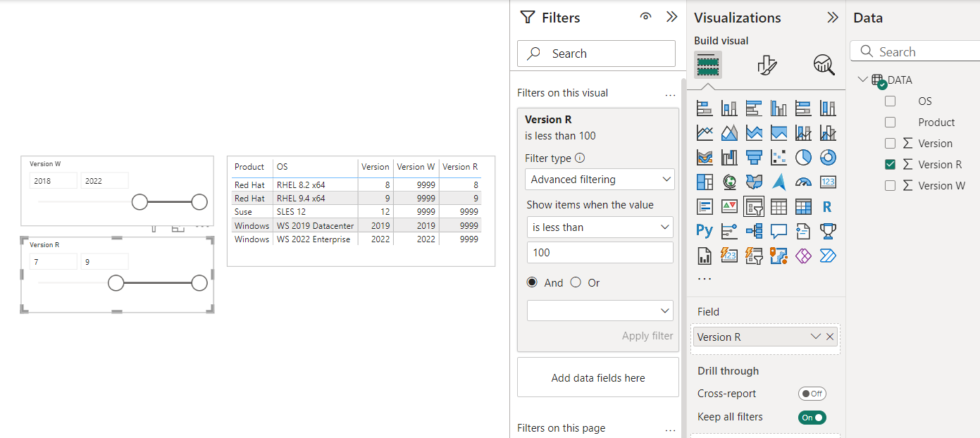Select the Power Automate visual
980x438 pixels.
point(828,255)
